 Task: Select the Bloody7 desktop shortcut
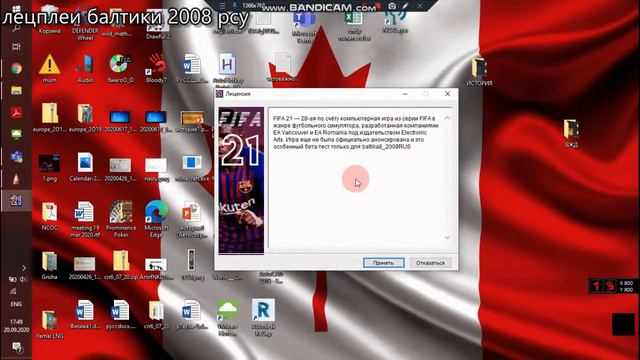tap(156, 68)
